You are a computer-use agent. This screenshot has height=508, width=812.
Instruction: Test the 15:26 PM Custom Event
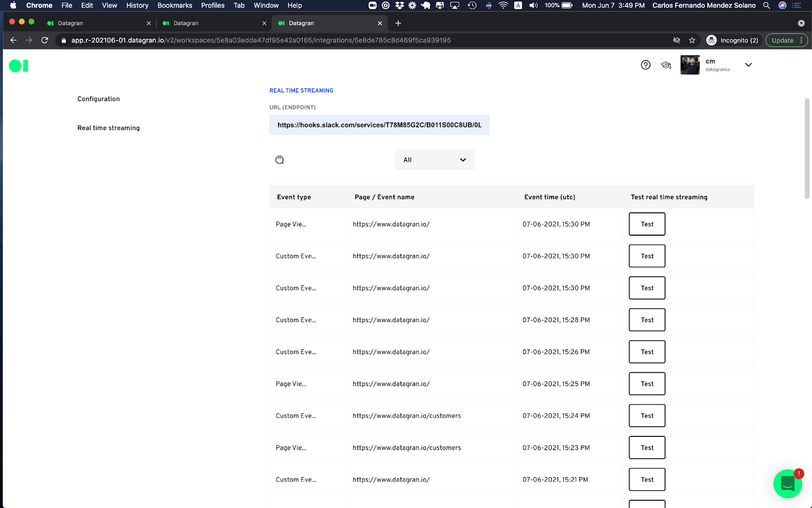pyautogui.click(x=647, y=352)
